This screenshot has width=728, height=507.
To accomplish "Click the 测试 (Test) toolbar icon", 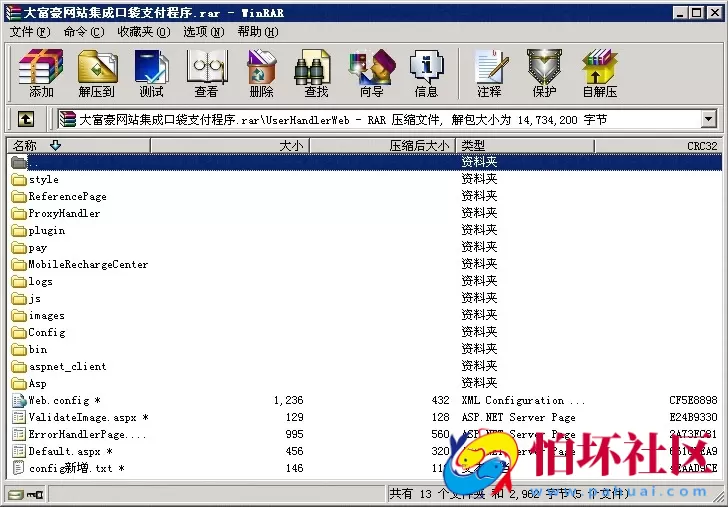I will pos(151,73).
